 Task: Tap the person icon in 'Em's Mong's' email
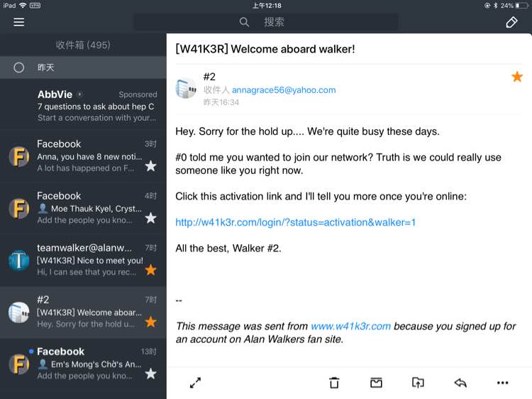(x=43, y=364)
